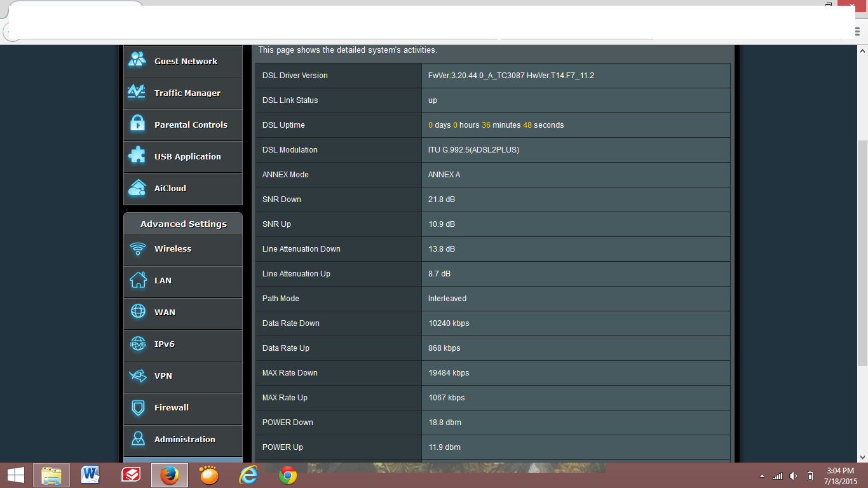Click the scroll down arrow of the page
The height and width of the screenshot is (488, 868).
[x=862, y=456]
